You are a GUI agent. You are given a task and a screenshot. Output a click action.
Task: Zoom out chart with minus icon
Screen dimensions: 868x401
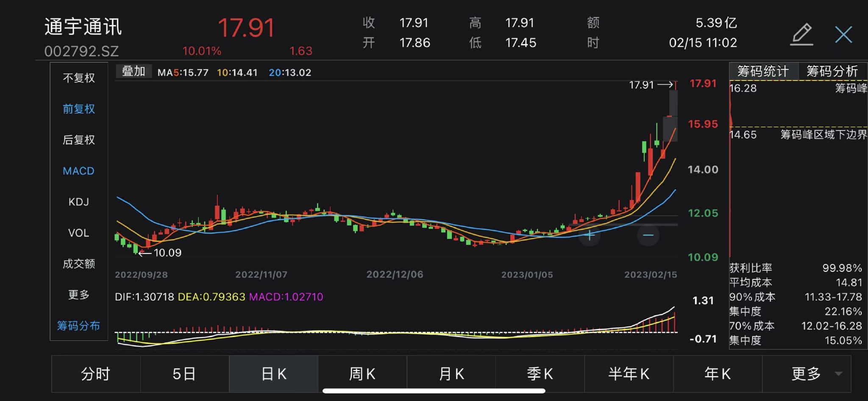[648, 235]
